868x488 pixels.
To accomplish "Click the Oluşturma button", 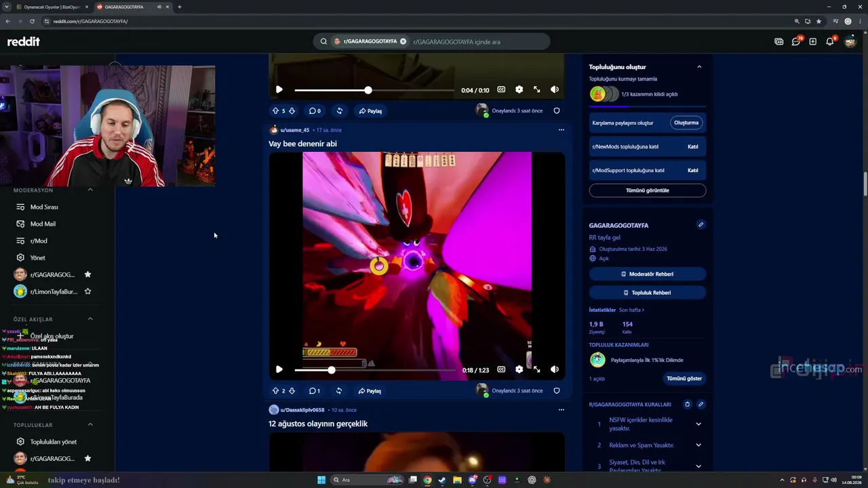I will [x=686, y=123].
